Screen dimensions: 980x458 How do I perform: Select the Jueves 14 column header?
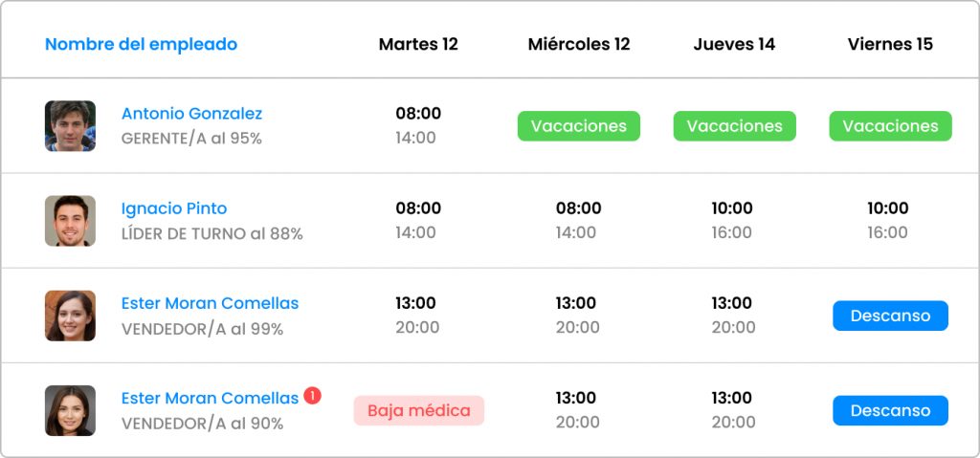coord(734,44)
